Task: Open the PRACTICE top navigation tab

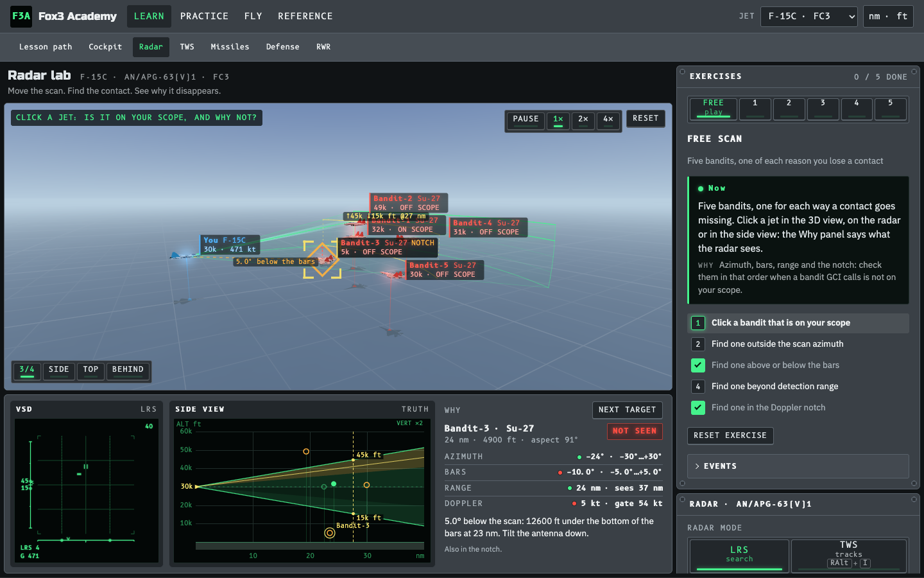Action: tap(204, 16)
